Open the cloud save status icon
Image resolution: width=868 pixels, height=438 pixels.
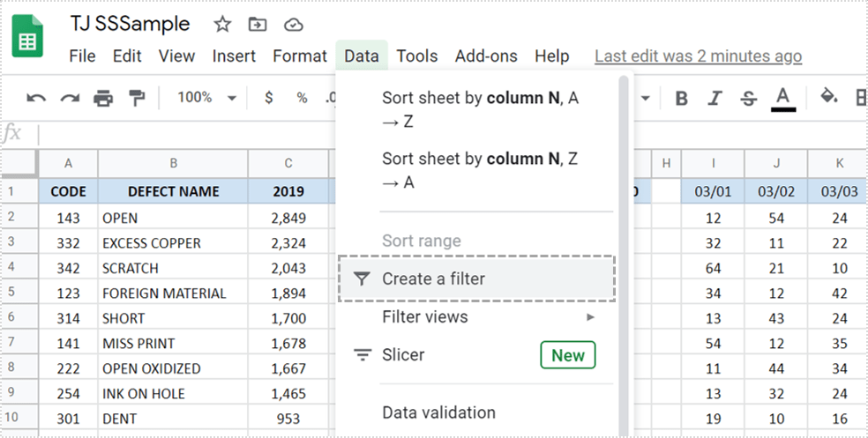[294, 24]
